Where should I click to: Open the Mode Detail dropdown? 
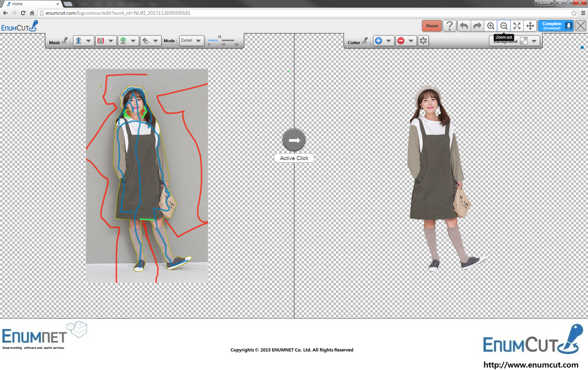(x=192, y=40)
